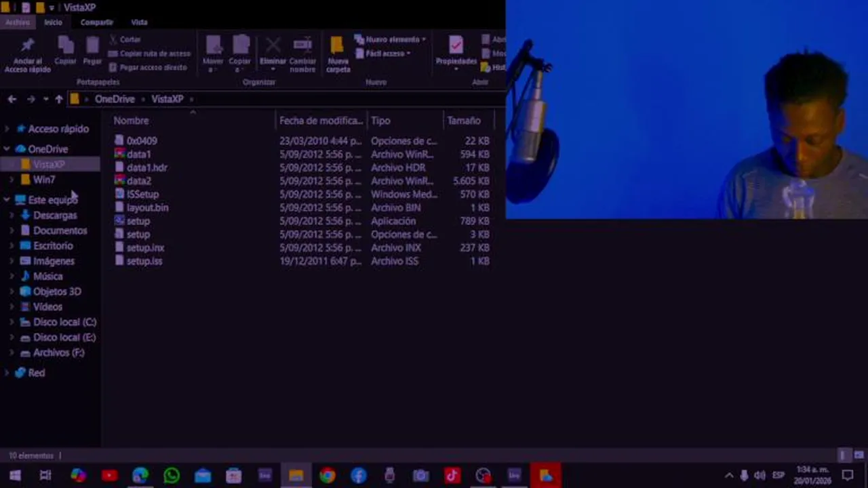Collapse the OneDrive tree node

pos(7,149)
